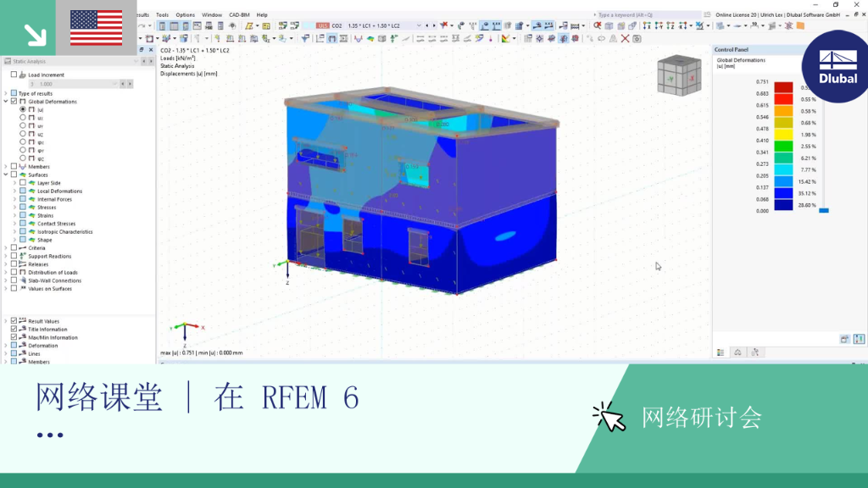This screenshot has height=488, width=868.
Task: Collapse the Surfaces tree node
Action: pyautogui.click(x=6, y=175)
